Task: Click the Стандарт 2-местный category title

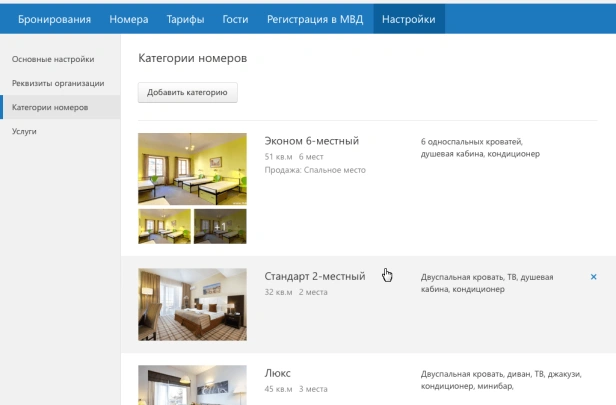Action: coord(315,276)
